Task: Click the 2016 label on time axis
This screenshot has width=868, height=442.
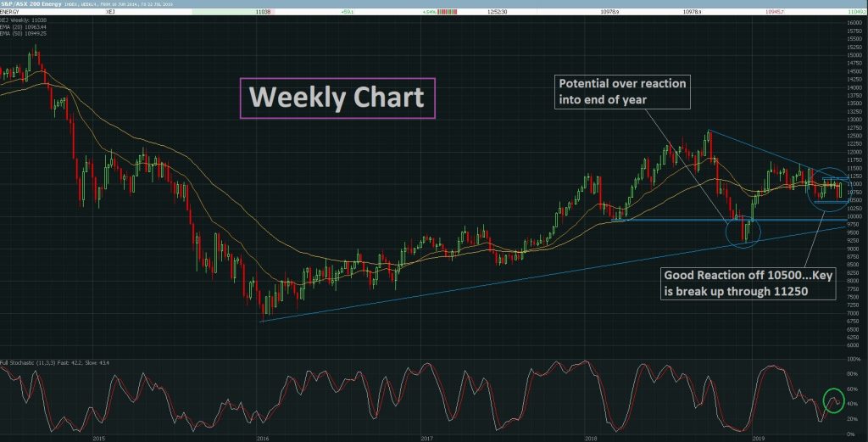Action: (263, 438)
